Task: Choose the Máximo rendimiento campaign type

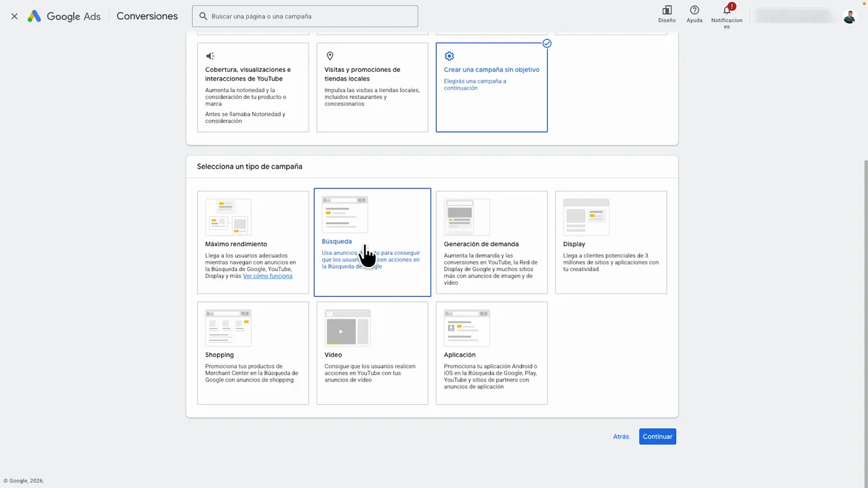Action: 253,242
